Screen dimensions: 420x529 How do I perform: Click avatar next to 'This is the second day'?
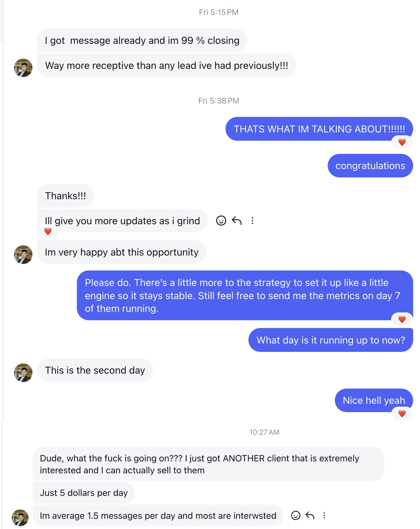(23, 372)
